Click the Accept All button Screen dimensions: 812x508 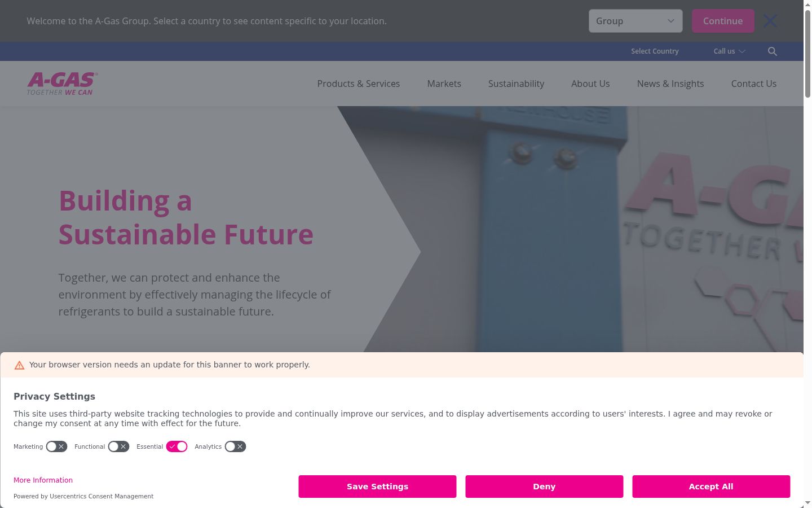tap(711, 487)
